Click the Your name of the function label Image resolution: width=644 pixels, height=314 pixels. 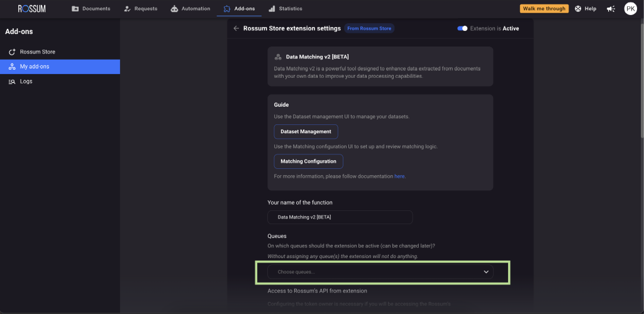(300, 202)
